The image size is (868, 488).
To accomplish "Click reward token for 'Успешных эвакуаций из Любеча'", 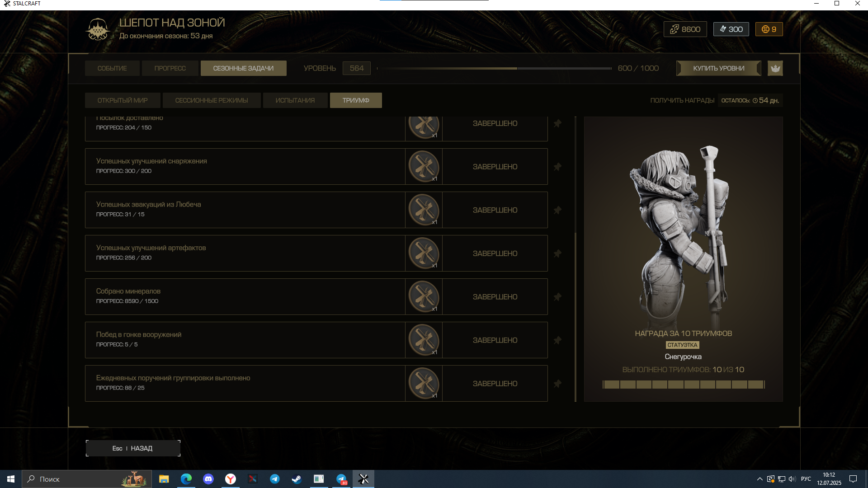I will point(424,210).
